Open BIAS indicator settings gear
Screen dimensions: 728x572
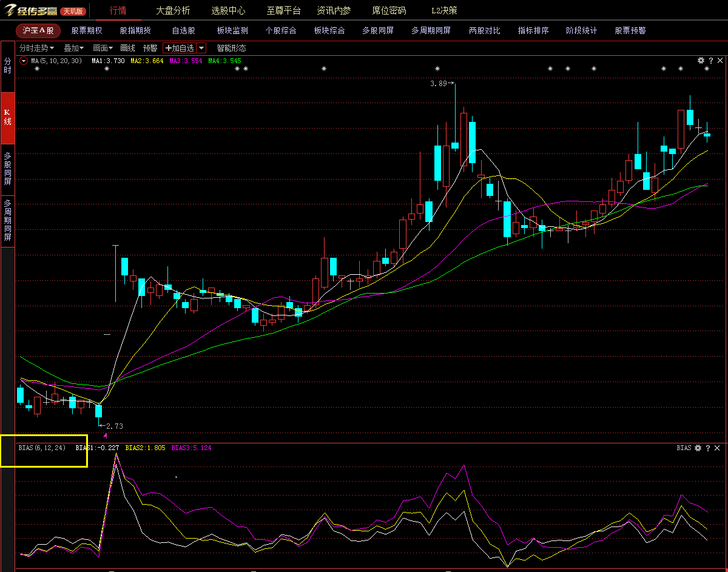click(698, 448)
